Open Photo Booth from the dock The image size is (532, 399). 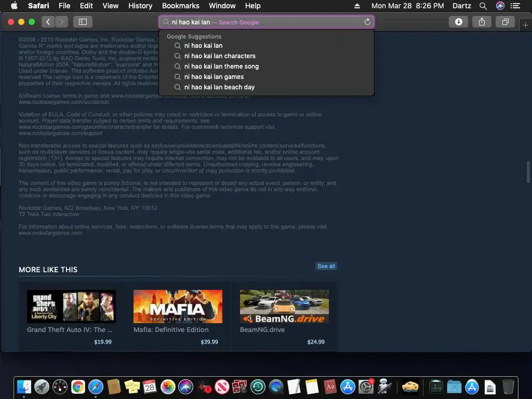pos(240,387)
